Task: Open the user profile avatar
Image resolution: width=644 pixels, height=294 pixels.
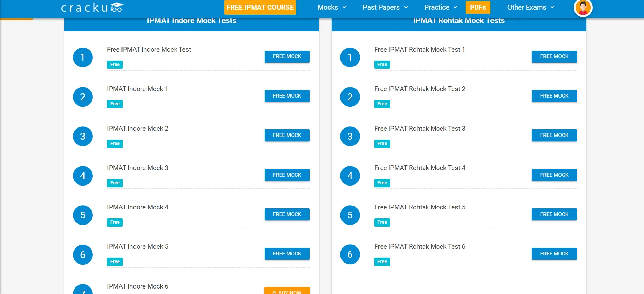Action: pos(583,8)
